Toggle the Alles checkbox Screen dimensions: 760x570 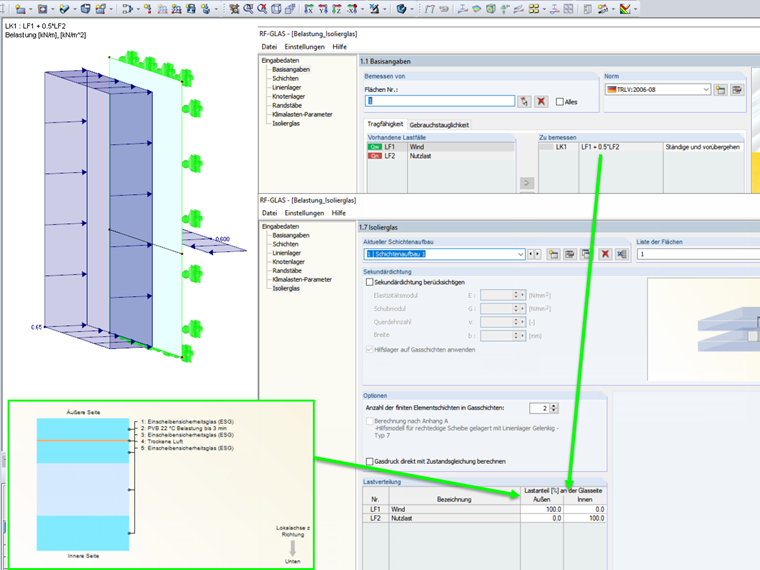[560, 102]
